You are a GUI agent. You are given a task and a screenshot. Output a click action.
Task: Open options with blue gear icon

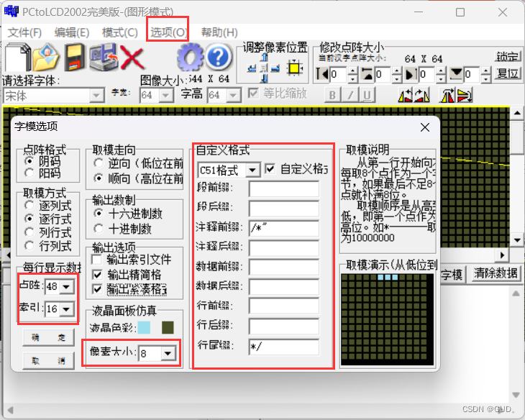click(190, 58)
